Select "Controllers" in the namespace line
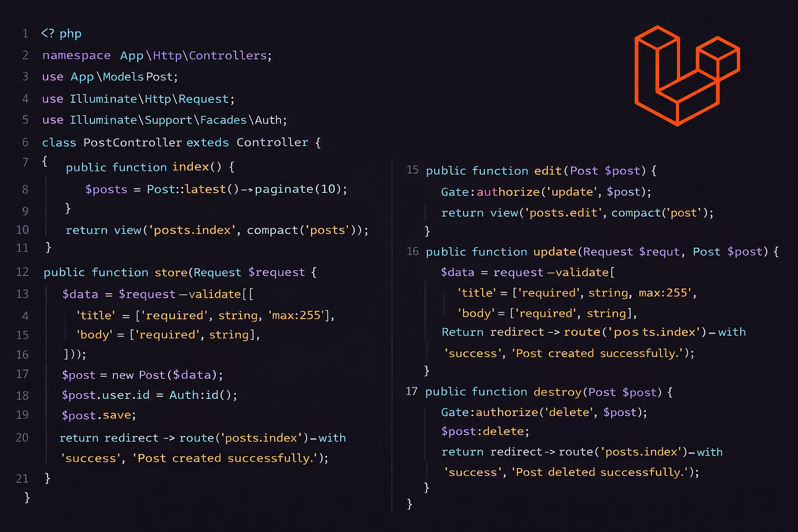This screenshot has height=532, width=798. 228,56
